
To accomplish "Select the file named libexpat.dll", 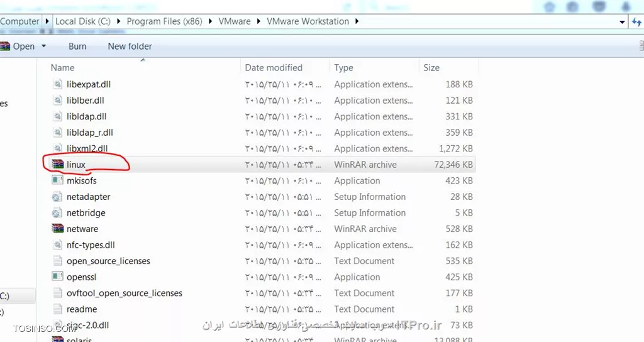I will click(x=89, y=84).
